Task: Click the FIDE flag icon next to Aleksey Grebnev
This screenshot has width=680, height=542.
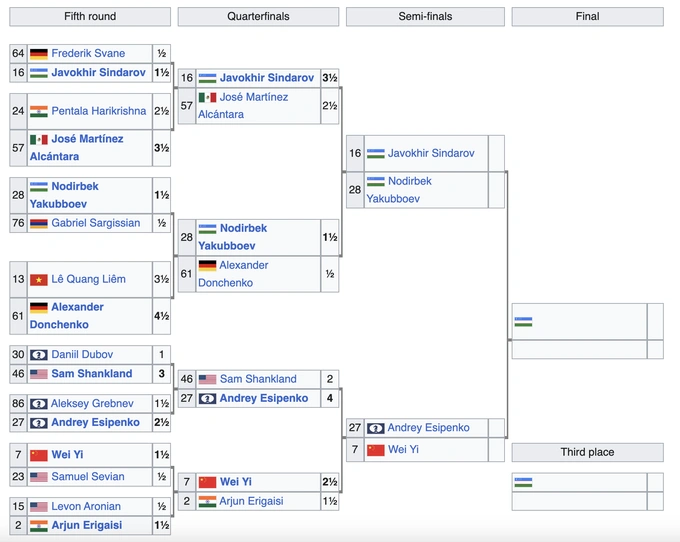Action: tap(39, 403)
